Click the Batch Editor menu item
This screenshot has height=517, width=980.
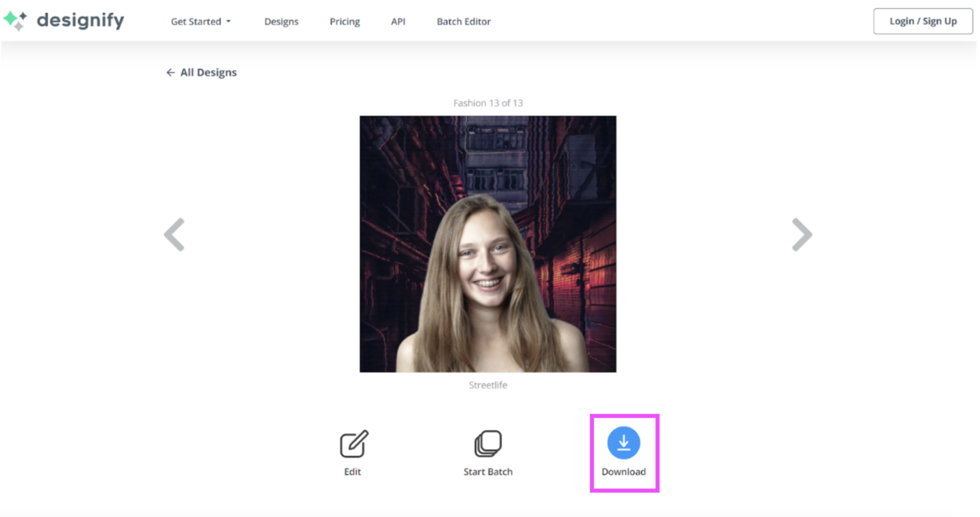click(464, 21)
